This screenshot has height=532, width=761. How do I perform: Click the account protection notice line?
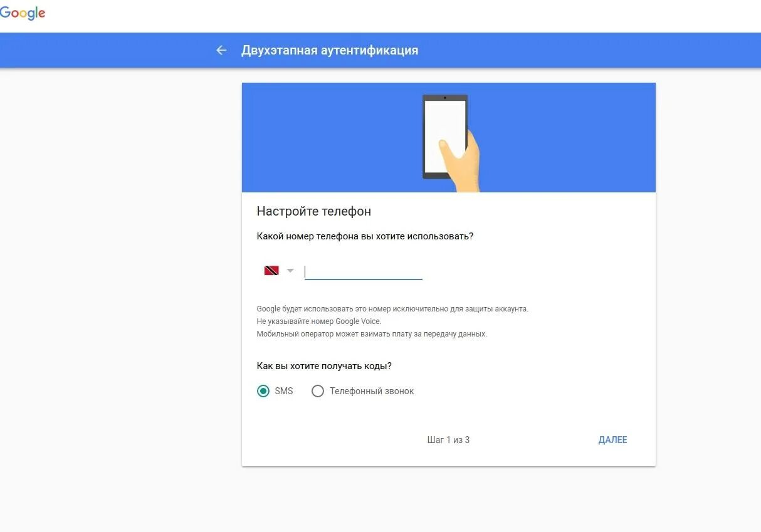click(x=392, y=309)
